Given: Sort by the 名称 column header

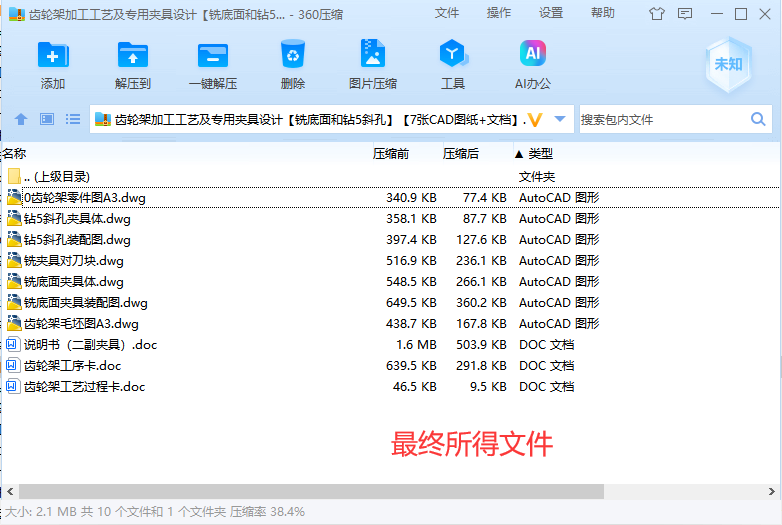Looking at the screenshot, I should (x=14, y=154).
